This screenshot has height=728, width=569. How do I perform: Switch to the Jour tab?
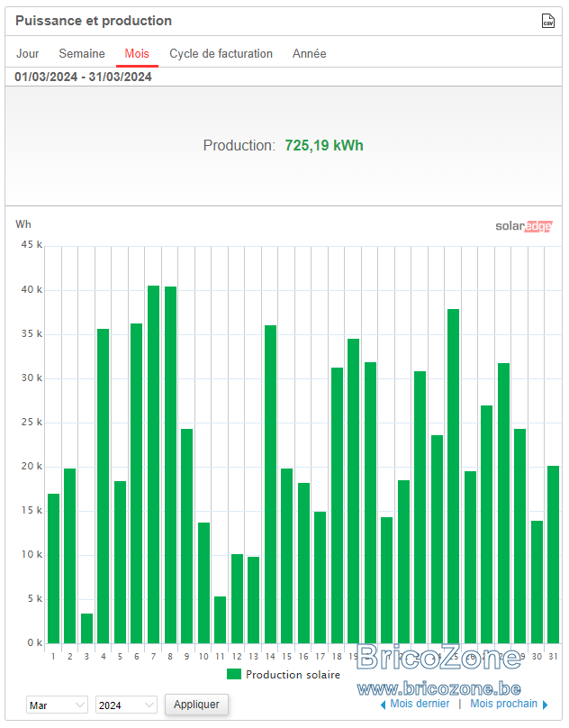(28, 54)
